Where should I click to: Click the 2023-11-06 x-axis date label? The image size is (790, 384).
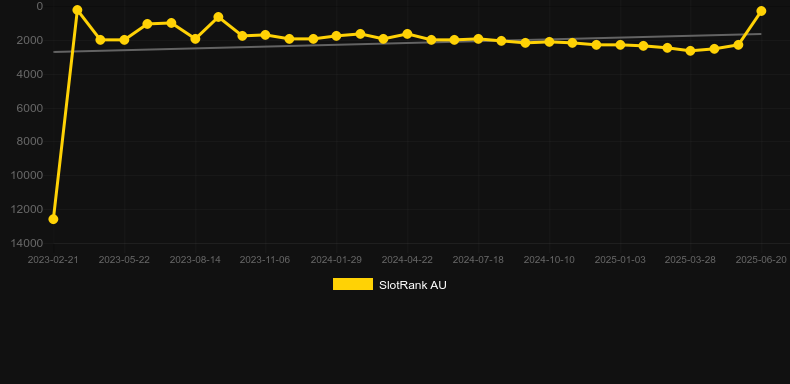pyautogui.click(x=265, y=260)
